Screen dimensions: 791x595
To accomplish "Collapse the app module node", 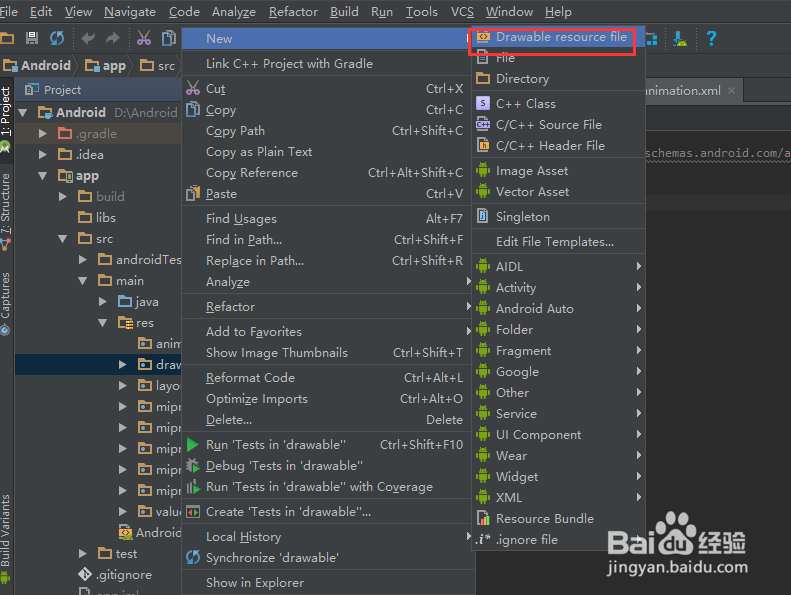I will pyautogui.click(x=43, y=176).
